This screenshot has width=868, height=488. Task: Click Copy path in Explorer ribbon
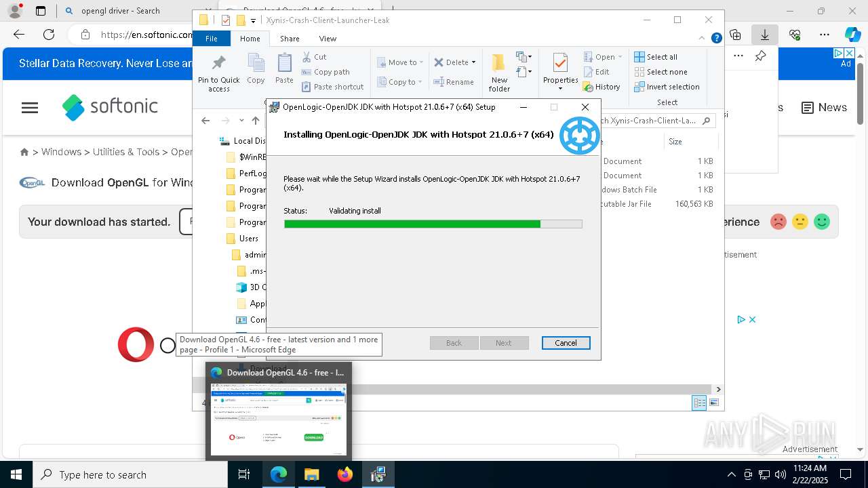[325, 72]
